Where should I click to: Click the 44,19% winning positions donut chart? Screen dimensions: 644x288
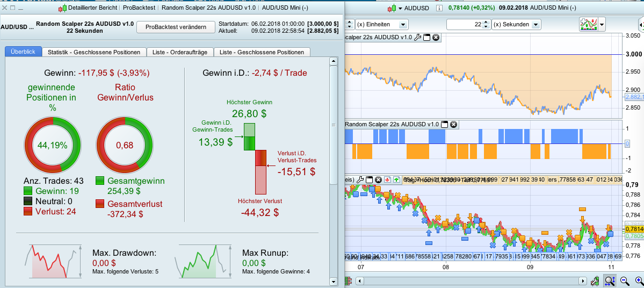pyautogui.click(x=53, y=145)
